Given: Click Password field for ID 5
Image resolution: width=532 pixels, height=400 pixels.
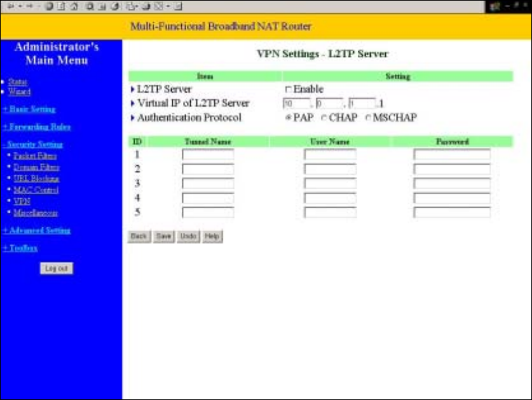Looking at the screenshot, I should tap(452, 213).
